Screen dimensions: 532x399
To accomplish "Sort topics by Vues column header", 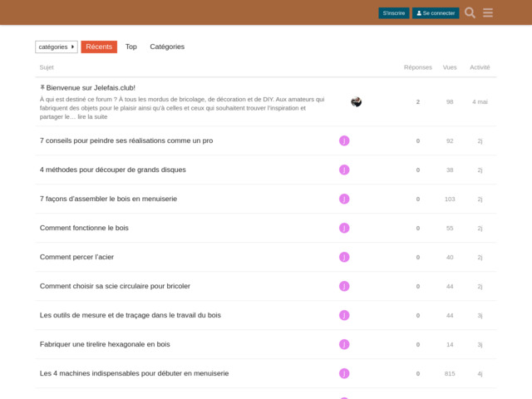I will (450, 67).
